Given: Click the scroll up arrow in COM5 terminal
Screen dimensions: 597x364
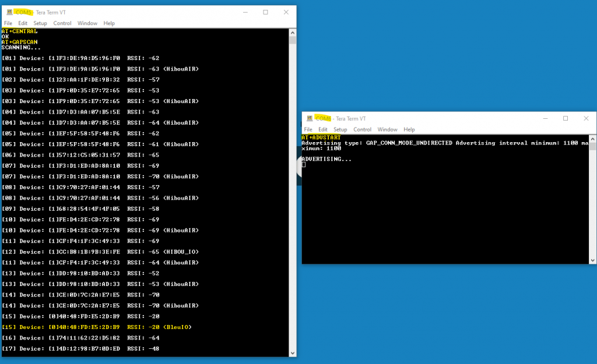Looking at the screenshot, I should (293, 32).
